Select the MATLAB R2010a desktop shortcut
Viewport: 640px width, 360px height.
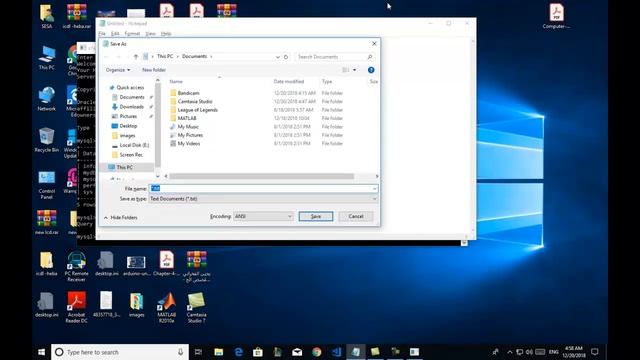pyautogui.click(x=167, y=307)
